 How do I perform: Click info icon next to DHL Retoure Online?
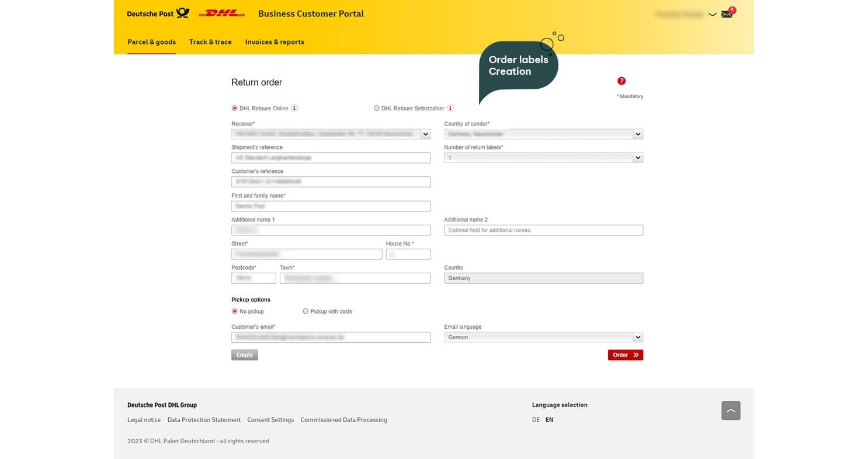[x=294, y=108]
